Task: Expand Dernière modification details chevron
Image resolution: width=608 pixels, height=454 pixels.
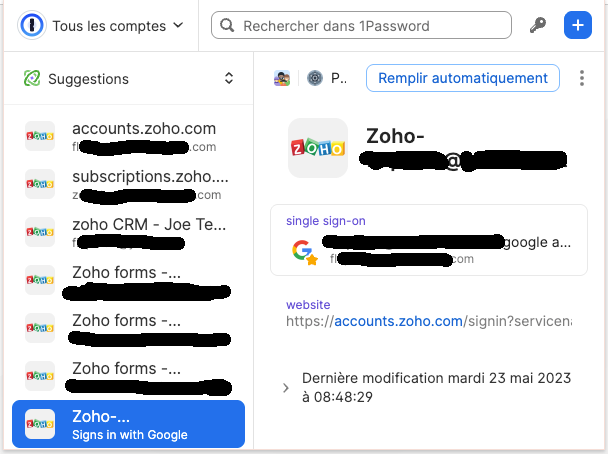Action: [285, 388]
